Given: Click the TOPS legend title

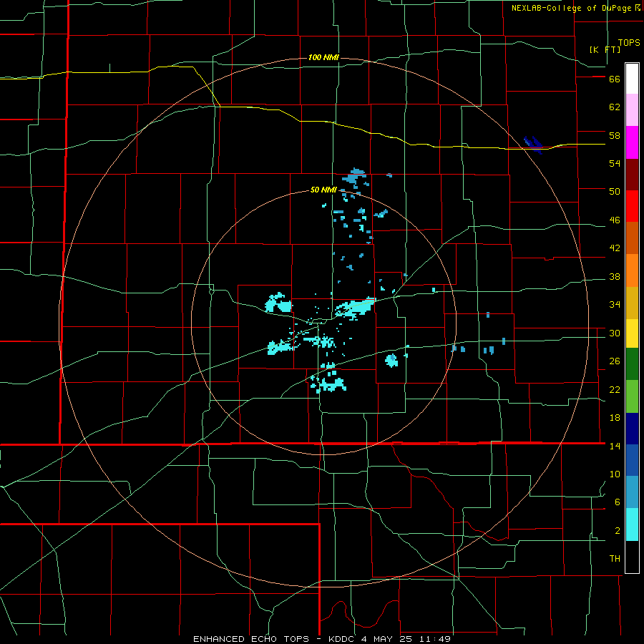Looking at the screenshot, I should [629, 42].
